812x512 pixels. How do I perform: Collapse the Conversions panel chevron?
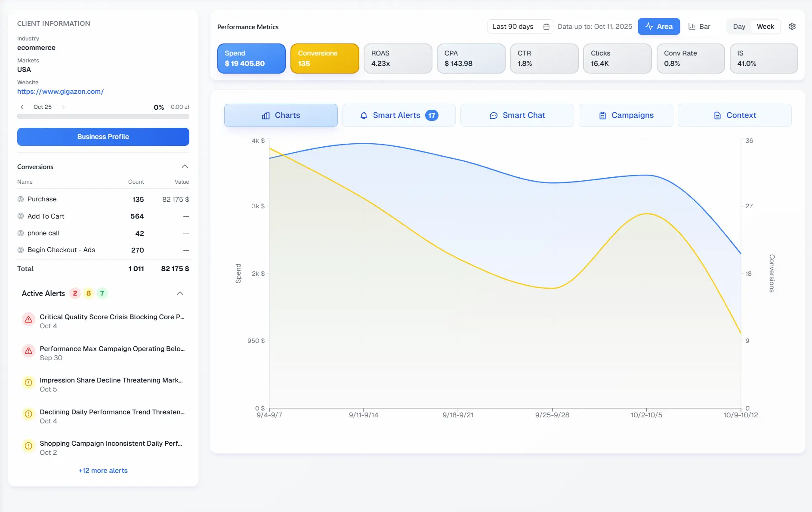click(184, 167)
